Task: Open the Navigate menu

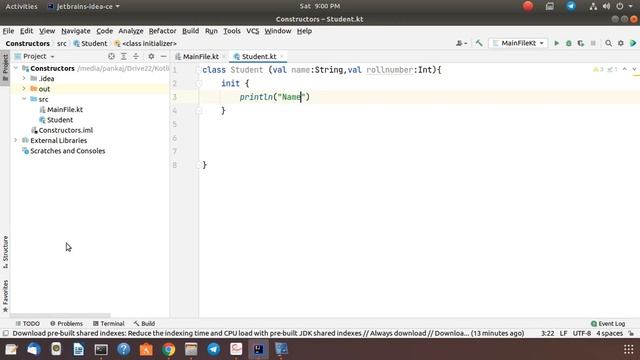Action: 76,31
